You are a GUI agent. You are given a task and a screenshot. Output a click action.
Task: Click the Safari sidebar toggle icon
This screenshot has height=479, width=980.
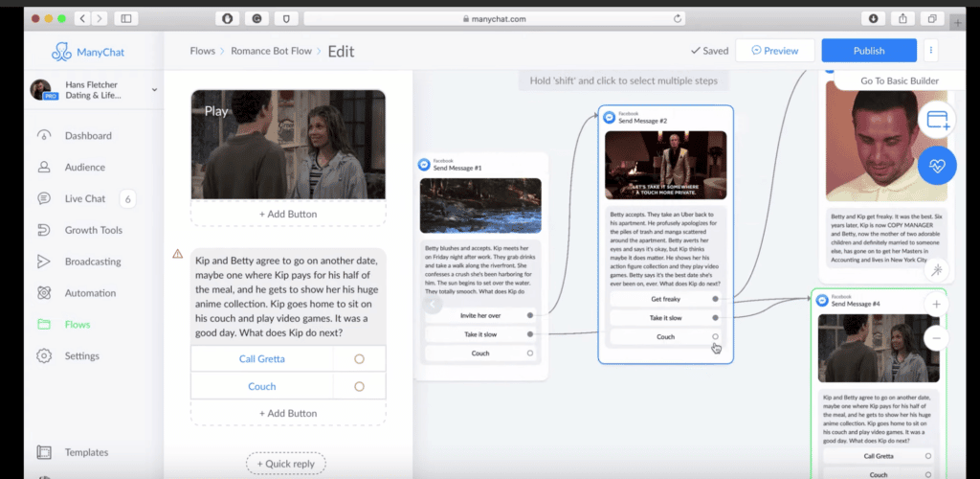126,19
